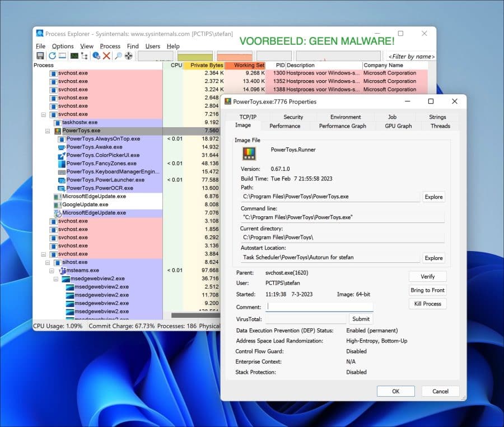
Task: Switch to the Performance Graph tab
Action: [343, 126]
